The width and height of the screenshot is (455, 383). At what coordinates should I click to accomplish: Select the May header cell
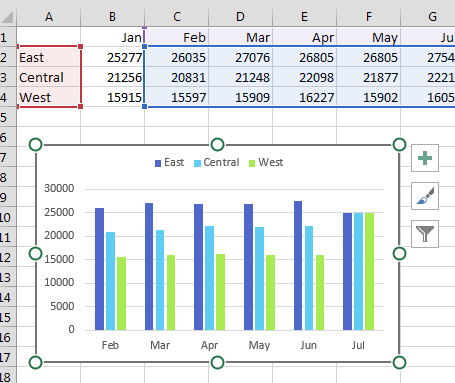[368, 37]
